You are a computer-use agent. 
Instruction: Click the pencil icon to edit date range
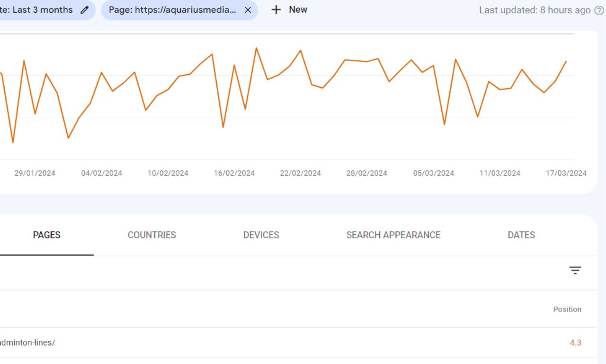point(84,9)
